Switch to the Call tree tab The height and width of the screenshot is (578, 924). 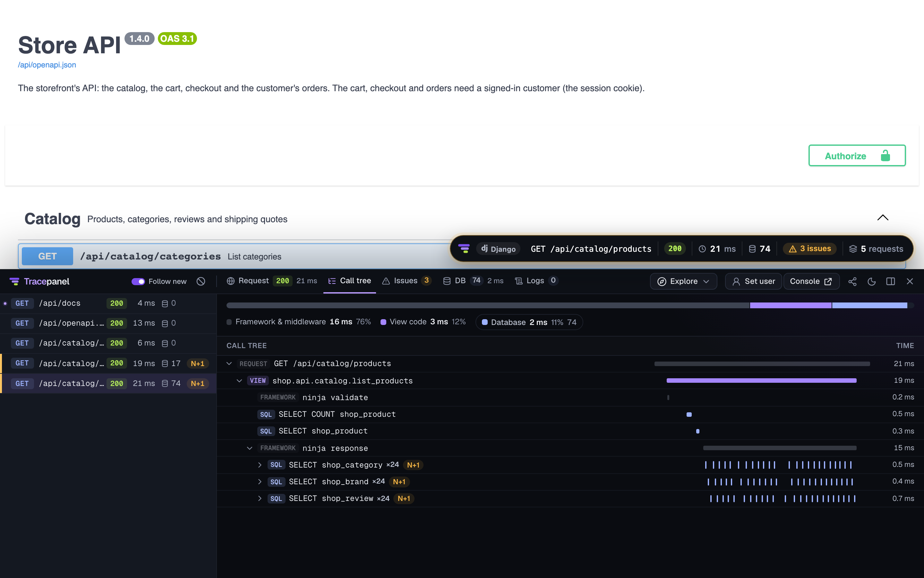(349, 281)
